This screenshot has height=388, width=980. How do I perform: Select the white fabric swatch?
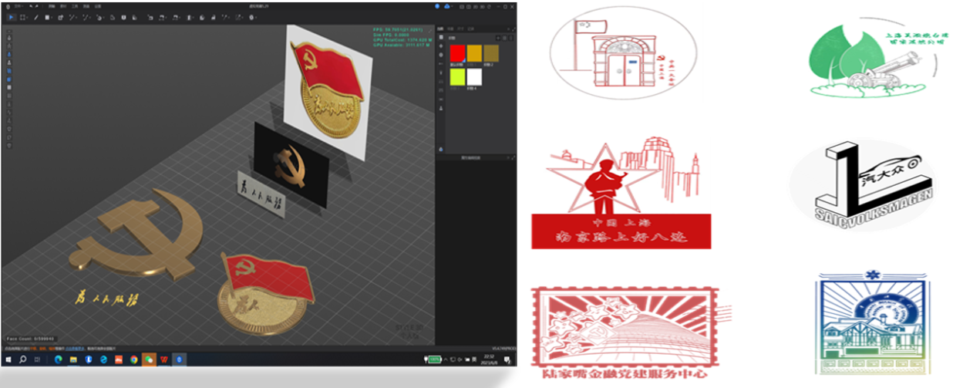[x=474, y=76]
